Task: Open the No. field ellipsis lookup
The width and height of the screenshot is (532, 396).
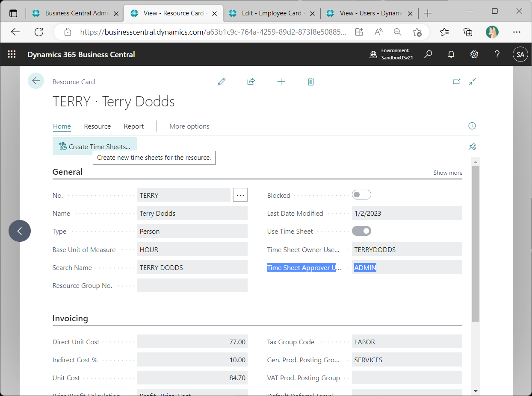Action: point(240,195)
